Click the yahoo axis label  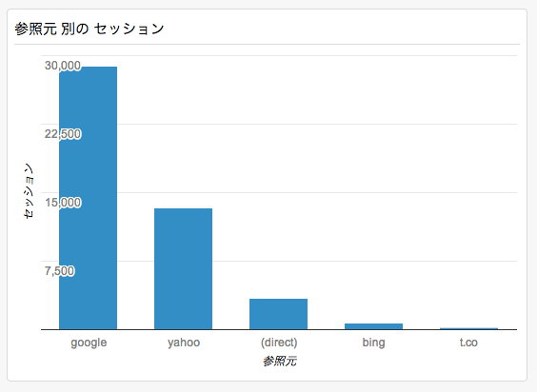184,343
